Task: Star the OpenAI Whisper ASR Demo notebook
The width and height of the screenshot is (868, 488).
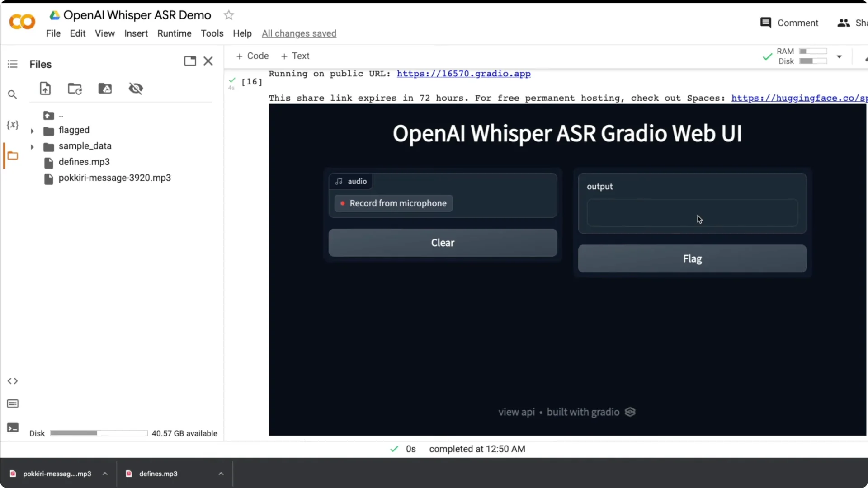Action: pos(229,14)
